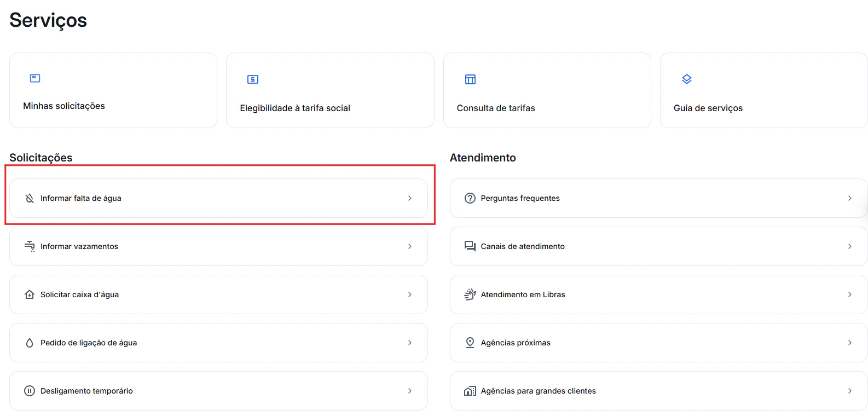This screenshot has width=868, height=416.
Task: Expand the Informar falta de água chevron
Action: [x=409, y=198]
